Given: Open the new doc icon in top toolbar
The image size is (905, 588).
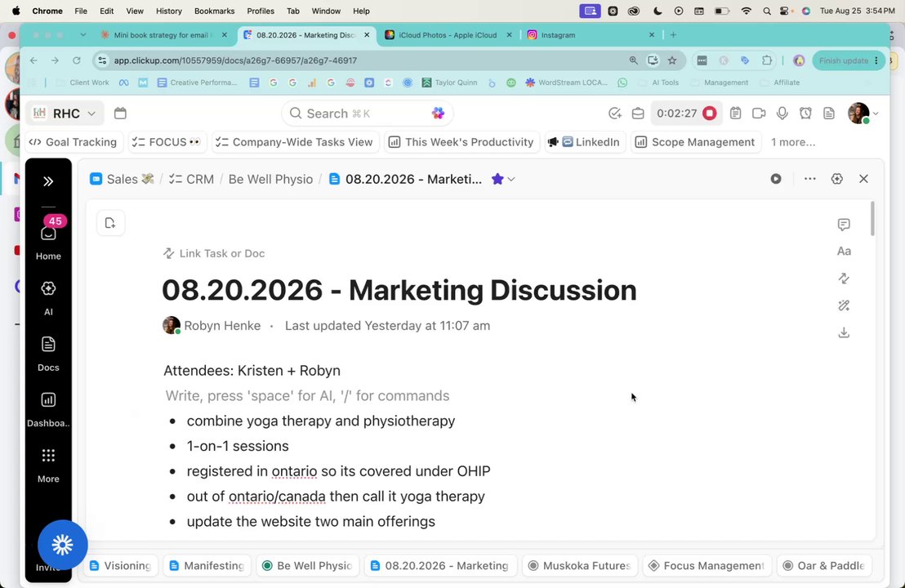Looking at the screenshot, I should (x=829, y=113).
